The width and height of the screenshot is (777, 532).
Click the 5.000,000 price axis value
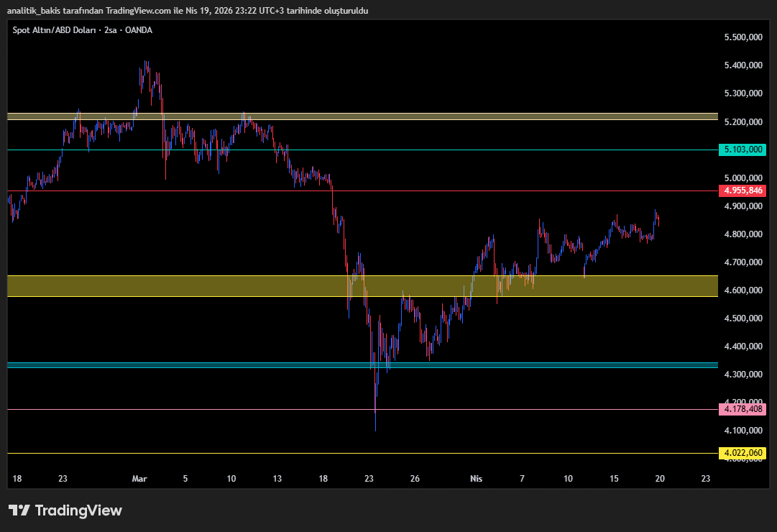coord(743,178)
